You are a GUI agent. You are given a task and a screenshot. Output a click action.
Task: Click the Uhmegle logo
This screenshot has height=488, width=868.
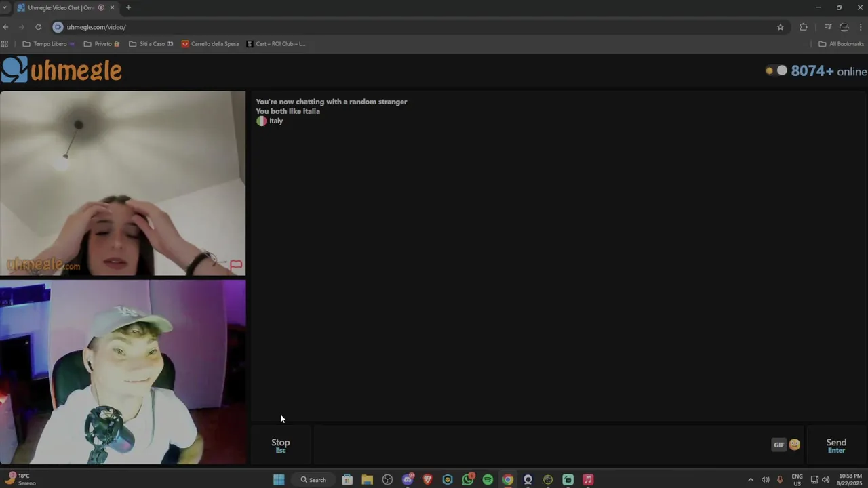coord(62,70)
